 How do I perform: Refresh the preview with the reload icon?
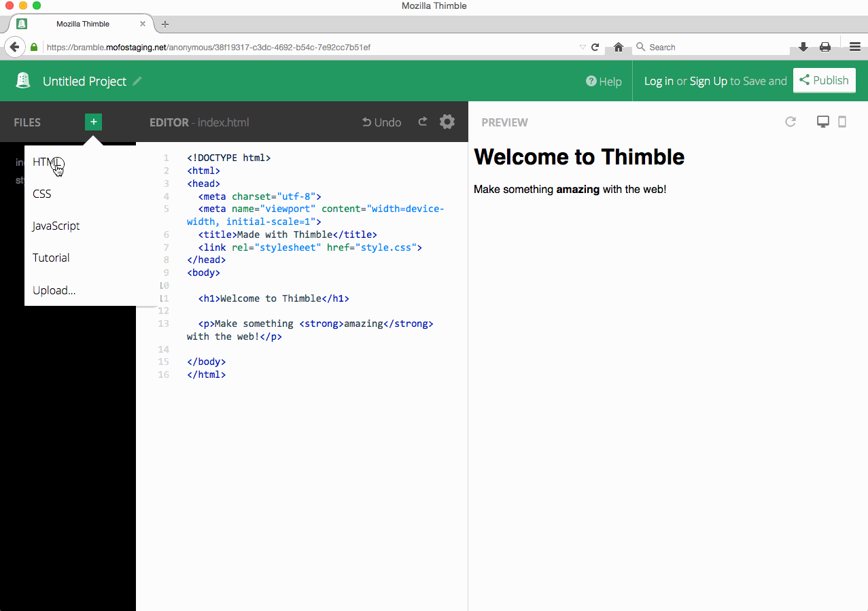pyautogui.click(x=791, y=122)
